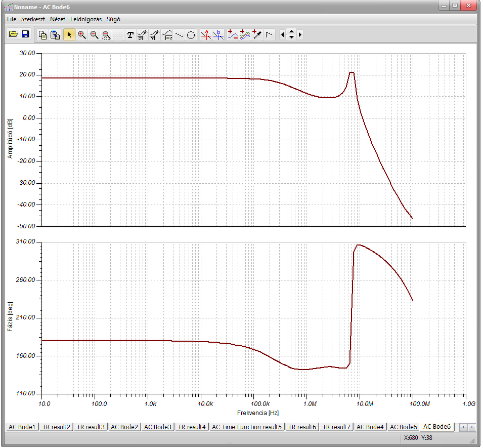Switch to the TR result6 tab
This screenshot has height=448, width=483.
coord(302,427)
